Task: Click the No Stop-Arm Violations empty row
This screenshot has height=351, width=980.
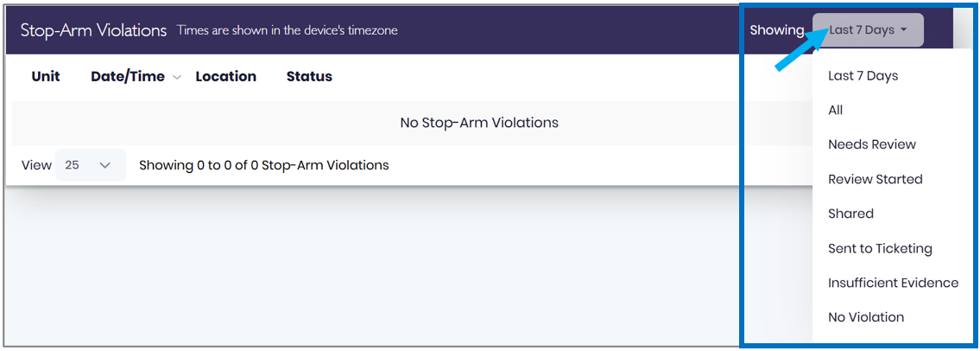Action: point(478,123)
